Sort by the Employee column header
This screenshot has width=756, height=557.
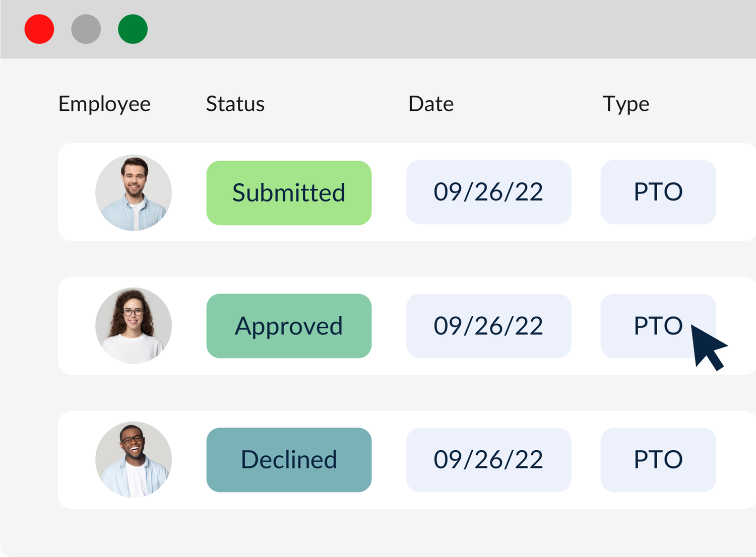pos(104,104)
